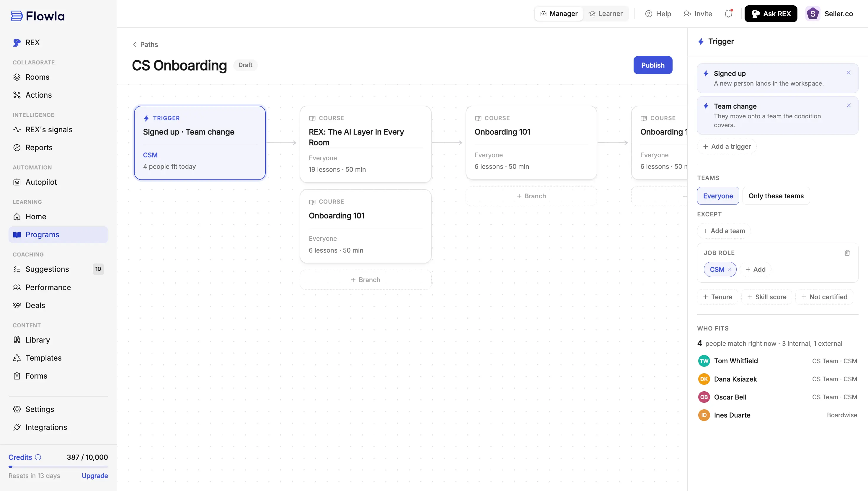Open Deals page
The height and width of the screenshot is (491, 868).
pos(58,305)
